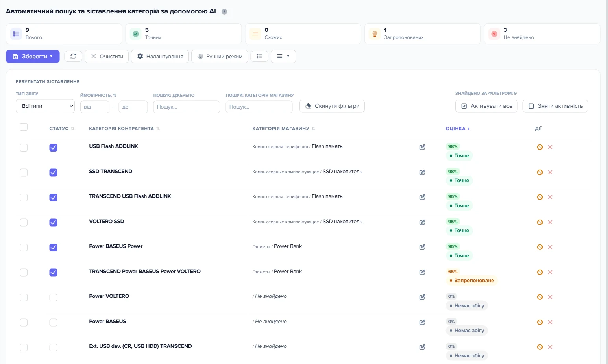608x364 pixels.
Task: Click orange circle action for USB Flash ADDLINK
Action: [x=540, y=147]
